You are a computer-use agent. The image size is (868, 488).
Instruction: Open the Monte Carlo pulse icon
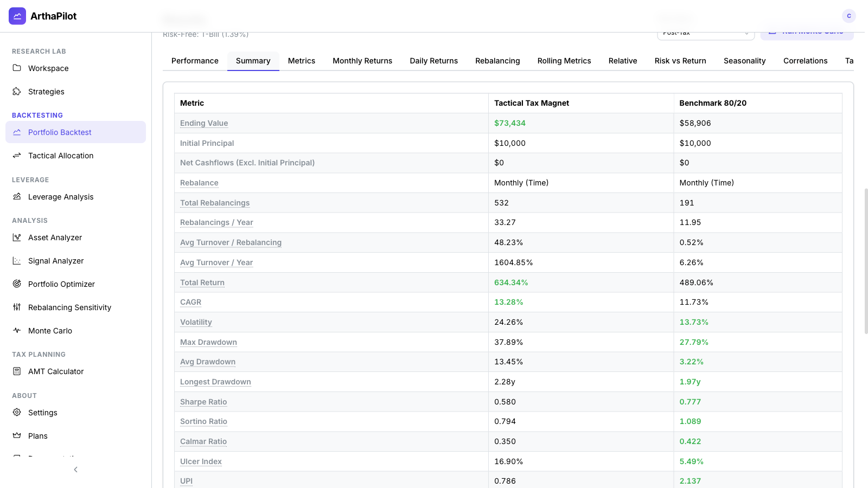pyautogui.click(x=17, y=331)
